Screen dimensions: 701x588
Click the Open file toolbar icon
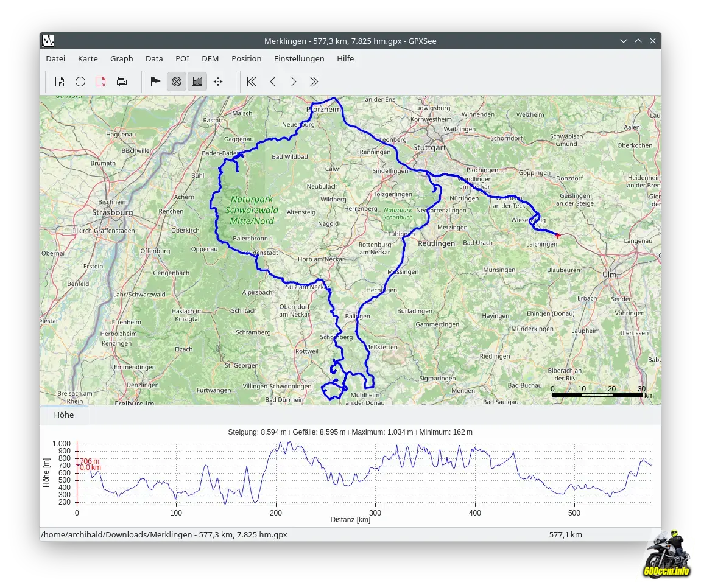(x=60, y=82)
